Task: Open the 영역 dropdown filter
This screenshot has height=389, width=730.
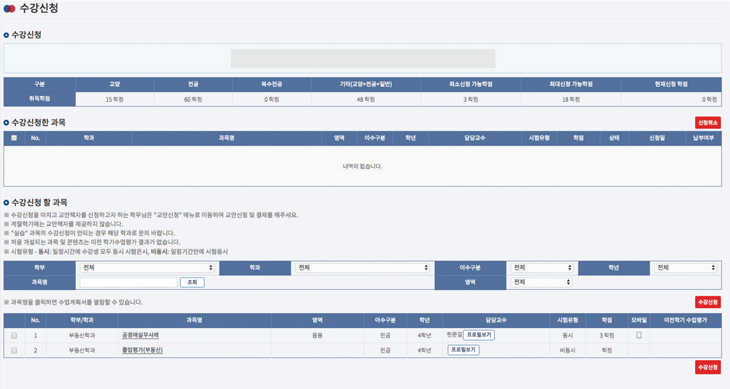Action: pyautogui.click(x=541, y=282)
